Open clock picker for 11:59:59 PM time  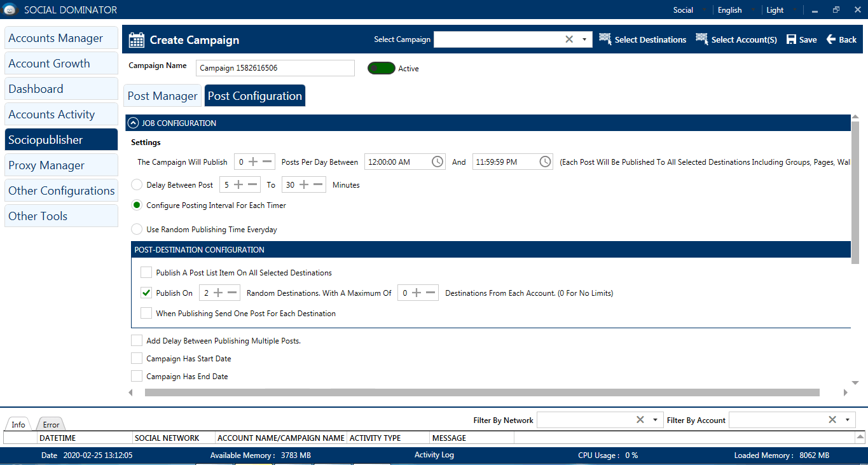coord(546,162)
